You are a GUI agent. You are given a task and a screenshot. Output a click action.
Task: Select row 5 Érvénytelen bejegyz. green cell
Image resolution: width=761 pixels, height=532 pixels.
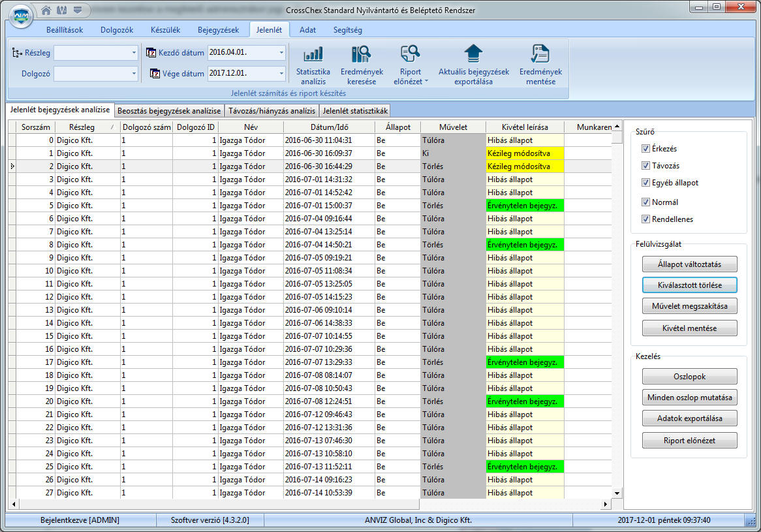525,206
